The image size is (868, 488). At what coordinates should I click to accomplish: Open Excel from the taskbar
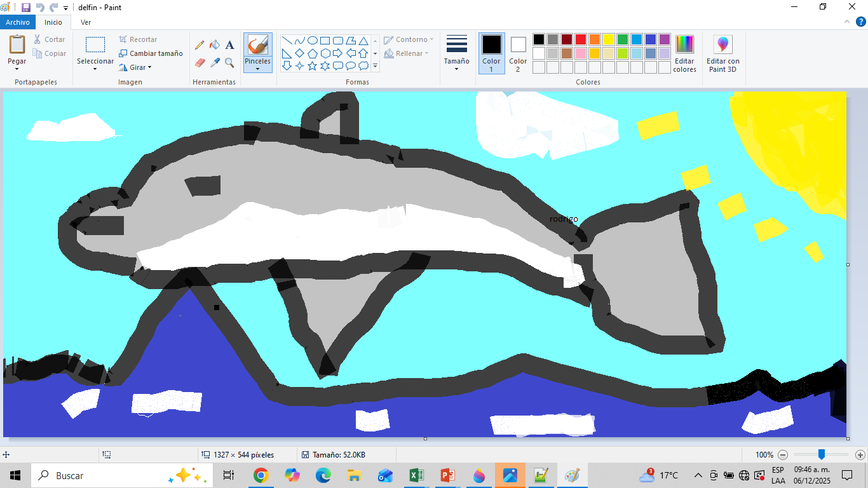coord(417,475)
